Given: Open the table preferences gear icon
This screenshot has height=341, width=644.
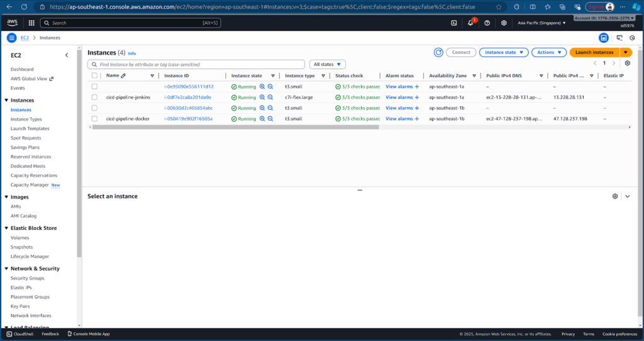Looking at the screenshot, I should (x=627, y=63).
